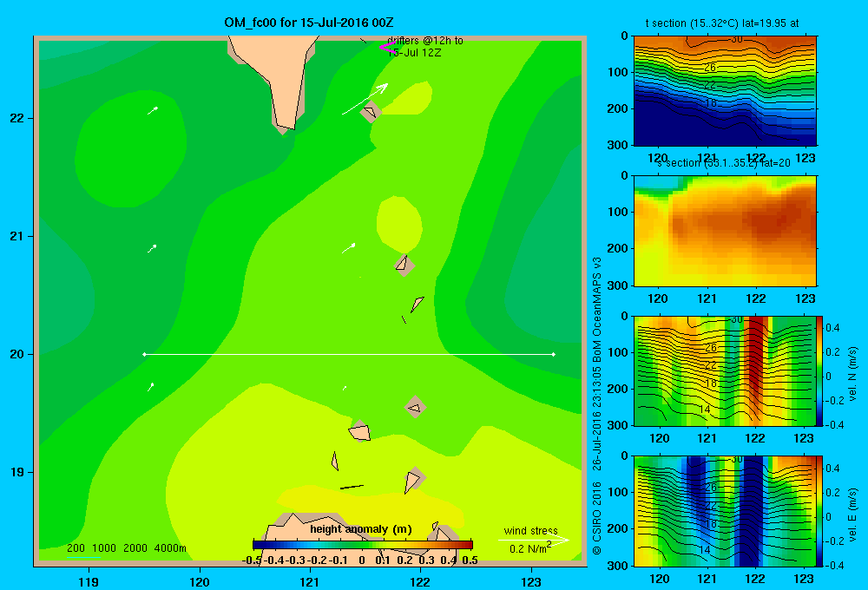Click the island near 121.4E, 19.3N
Screen dimensions: 868x590
pyautogui.click(x=360, y=431)
